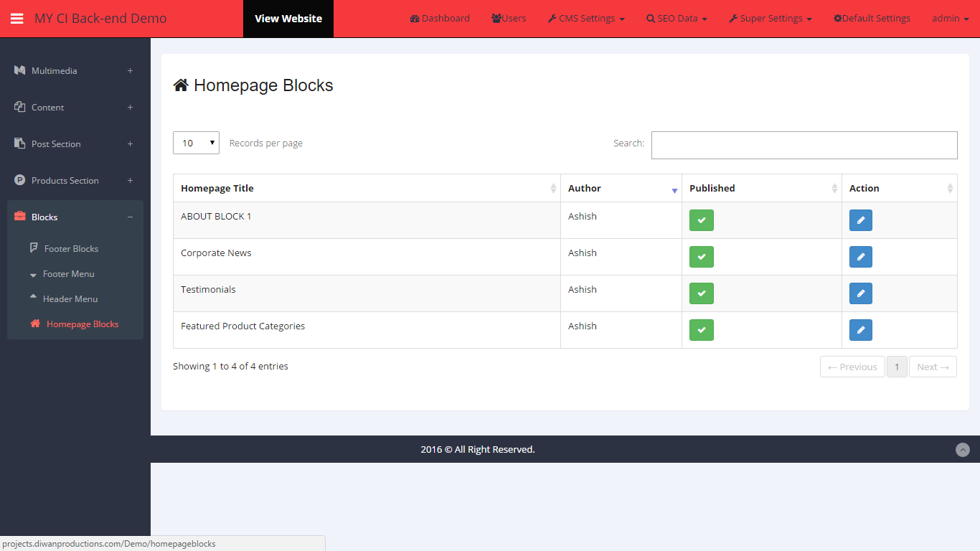Toggle published status for Corporate News
This screenshot has width=980, height=551.
701,256
